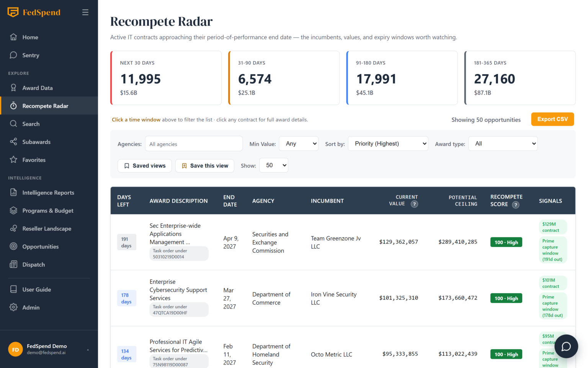Click the Subawards share-nodes icon
This screenshot has height=368, width=588.
[13, 142]
